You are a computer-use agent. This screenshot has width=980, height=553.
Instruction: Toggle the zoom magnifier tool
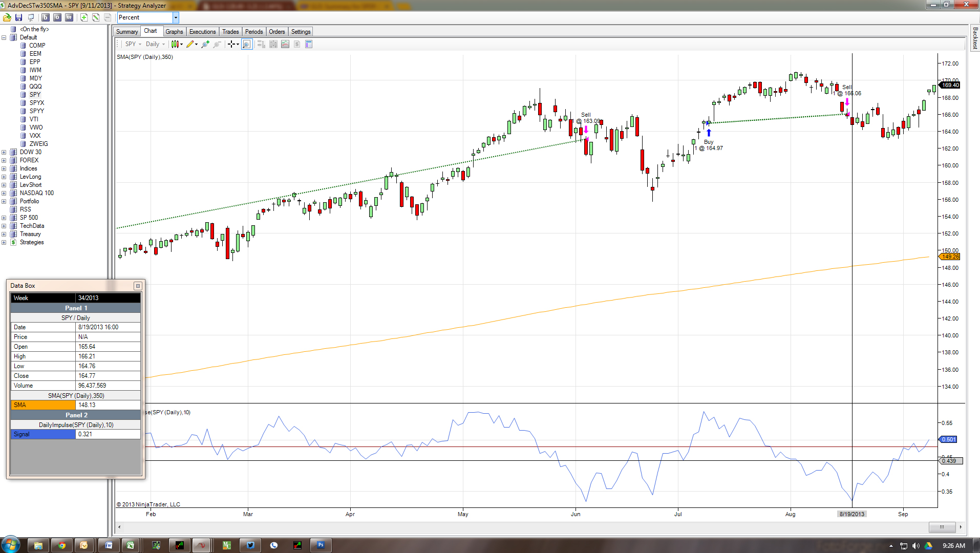pyautogui.click(x=247, y=44)
